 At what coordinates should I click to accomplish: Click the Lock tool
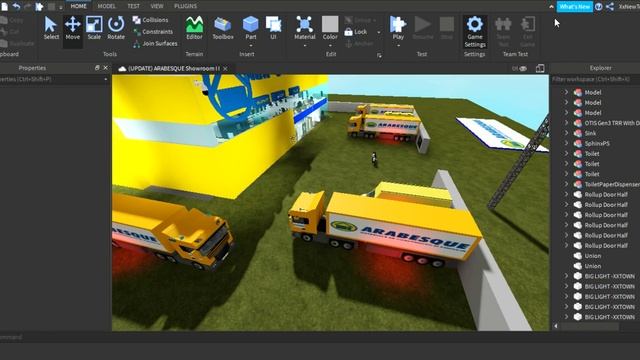click(x=356, y=32)
